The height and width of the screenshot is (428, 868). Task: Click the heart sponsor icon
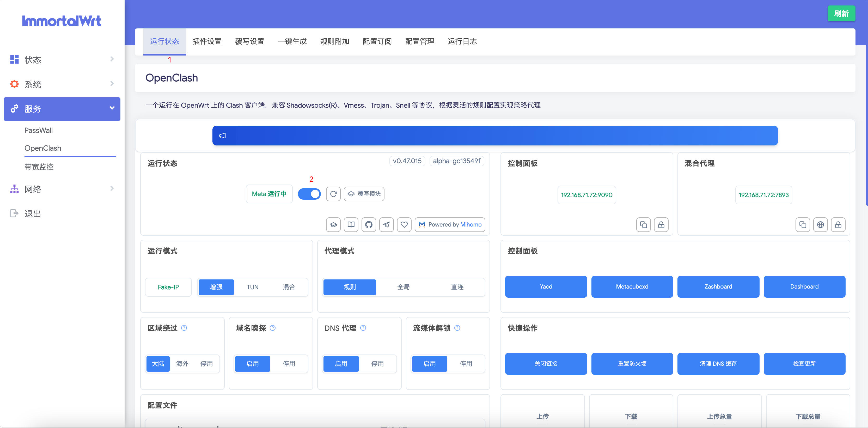pyautogui.click(x=404, y=224)
